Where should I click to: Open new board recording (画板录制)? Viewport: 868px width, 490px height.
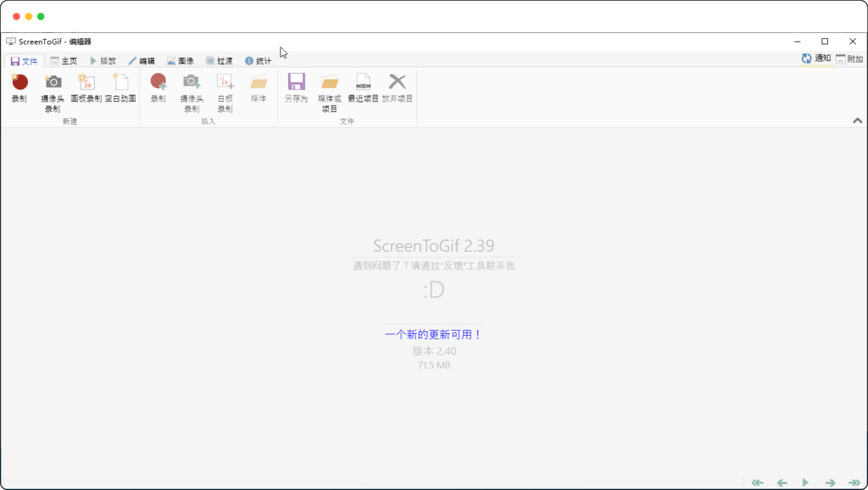pyautogui.click(x=86, y=82)
